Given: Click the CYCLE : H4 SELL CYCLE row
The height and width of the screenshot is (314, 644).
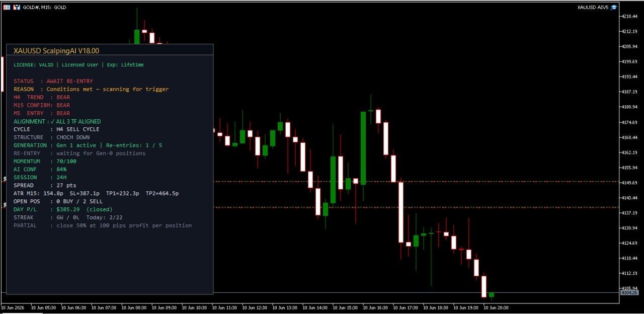Looking at the screenshot, I should (x=56, y=129).
